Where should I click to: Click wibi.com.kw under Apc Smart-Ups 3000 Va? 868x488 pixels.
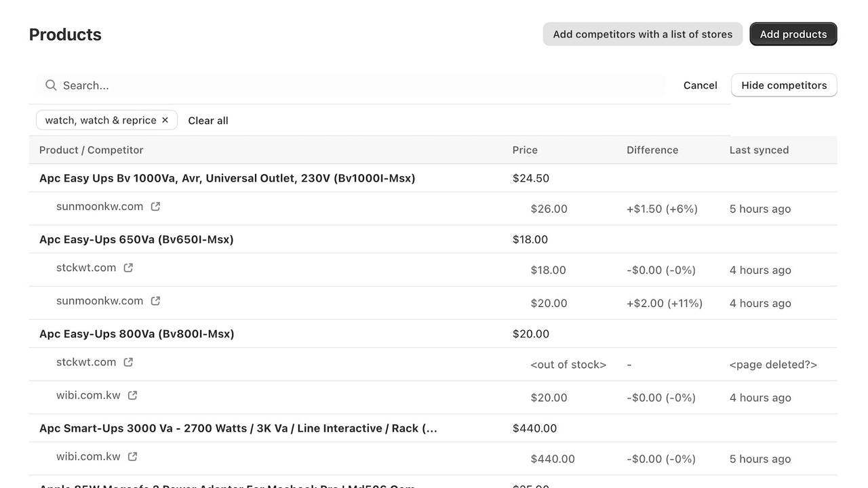pyautogui.click(x=88, y=456)
